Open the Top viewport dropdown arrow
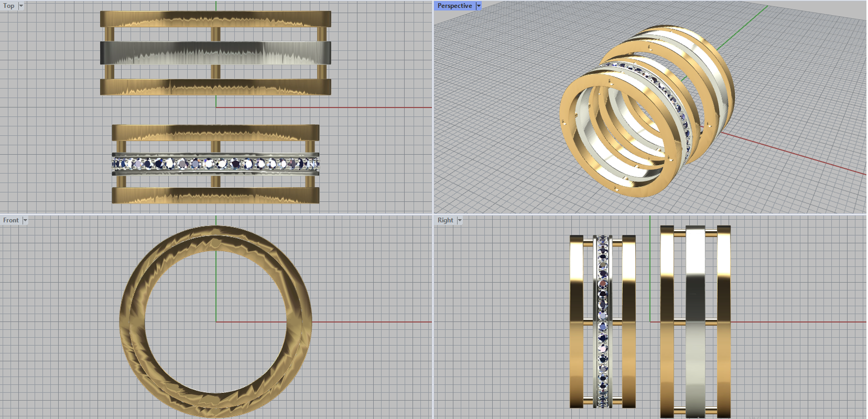Image resolution: width=868 pixels, height=419 pixels. point(21,6)
